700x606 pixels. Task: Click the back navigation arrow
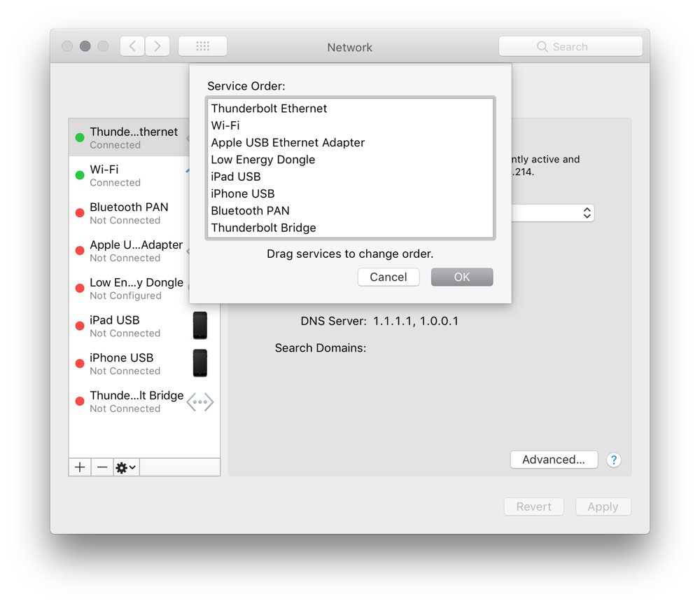132,46
